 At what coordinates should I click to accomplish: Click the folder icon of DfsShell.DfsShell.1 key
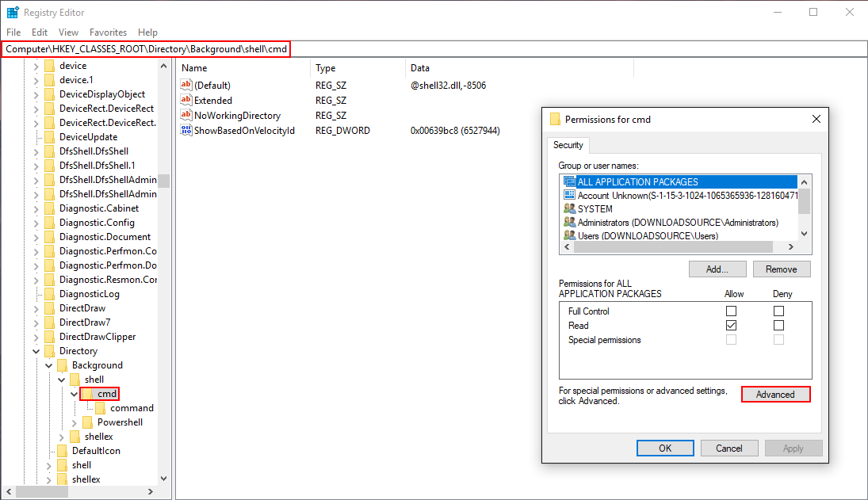[50, 166]
